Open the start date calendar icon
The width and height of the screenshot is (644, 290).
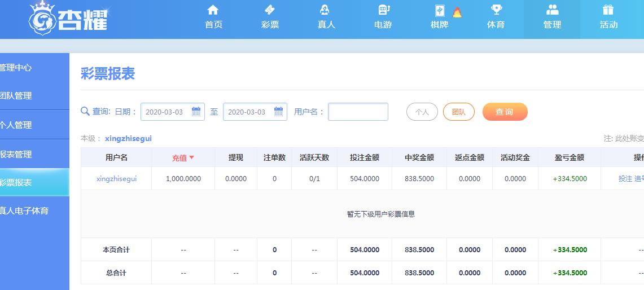[x=196, y=111]
